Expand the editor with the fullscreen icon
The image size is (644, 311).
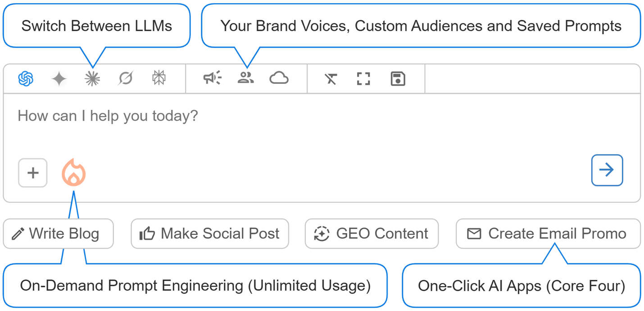click(363, 78)
